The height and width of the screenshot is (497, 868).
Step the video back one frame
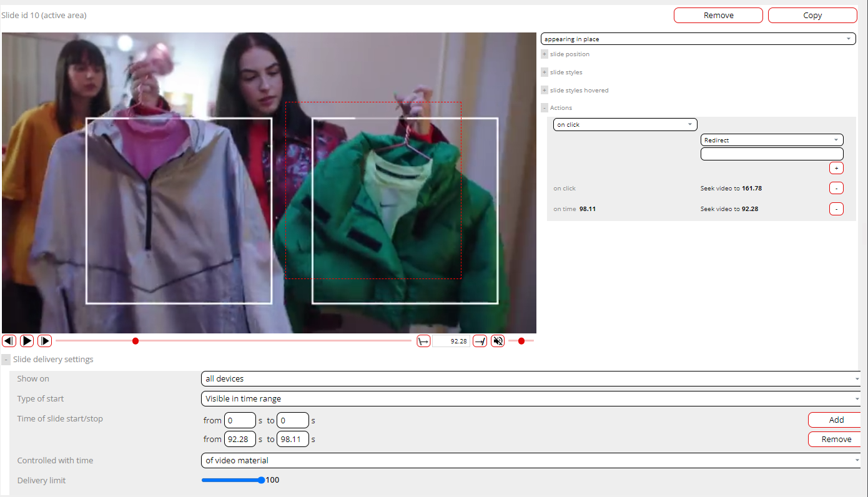pyautogui.click(x=9, y=341)
